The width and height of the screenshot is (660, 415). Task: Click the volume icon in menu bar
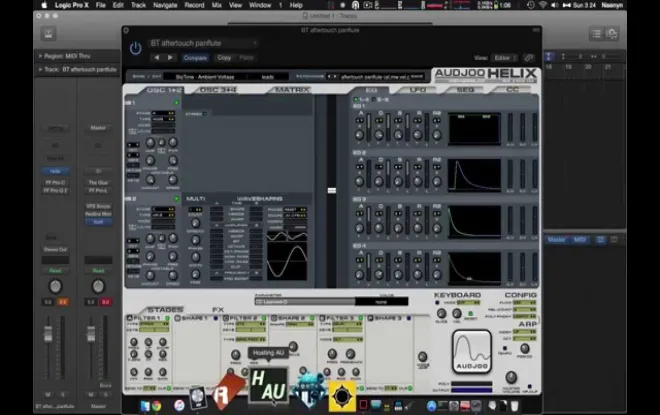click(x=555, y=5)
